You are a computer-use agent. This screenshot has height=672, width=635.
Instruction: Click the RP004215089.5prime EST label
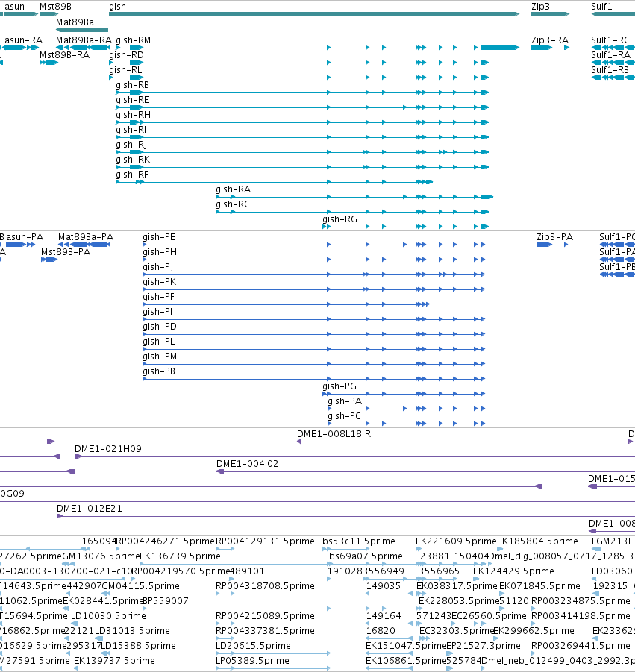(x=266, y=616)
